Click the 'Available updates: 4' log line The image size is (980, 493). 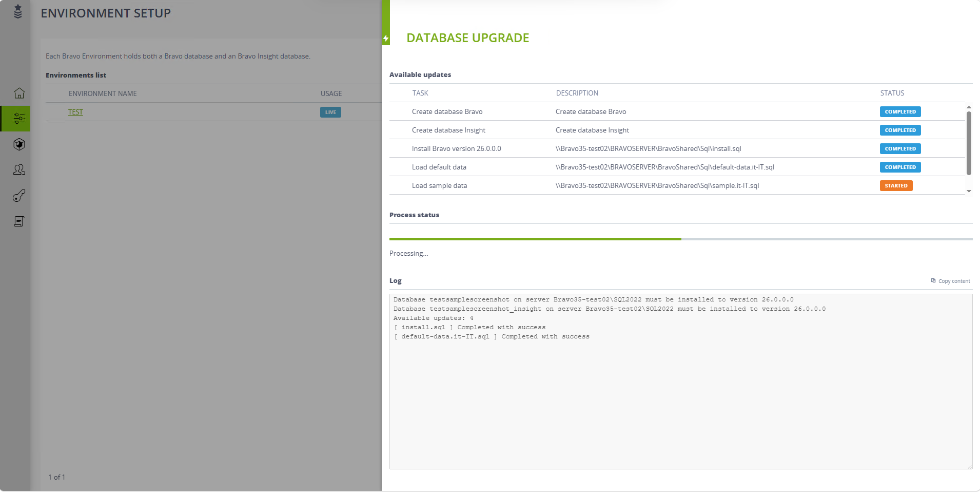click(434, 318)
